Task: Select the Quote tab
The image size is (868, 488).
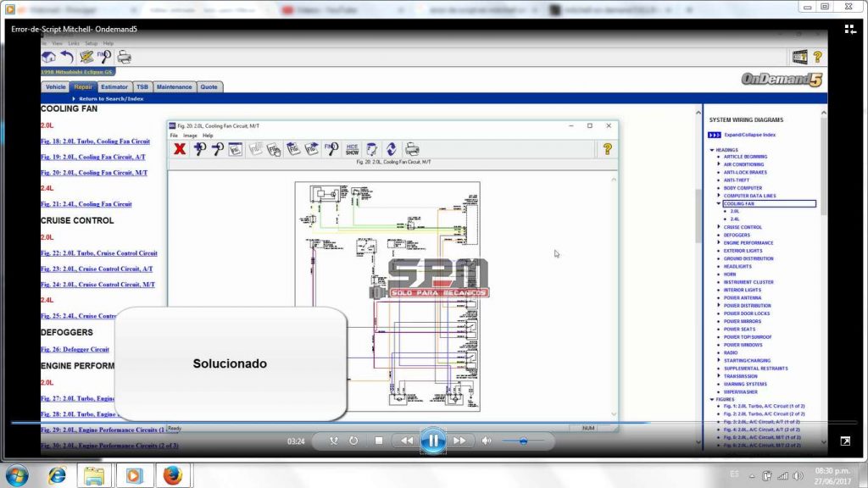Action: 209,87
